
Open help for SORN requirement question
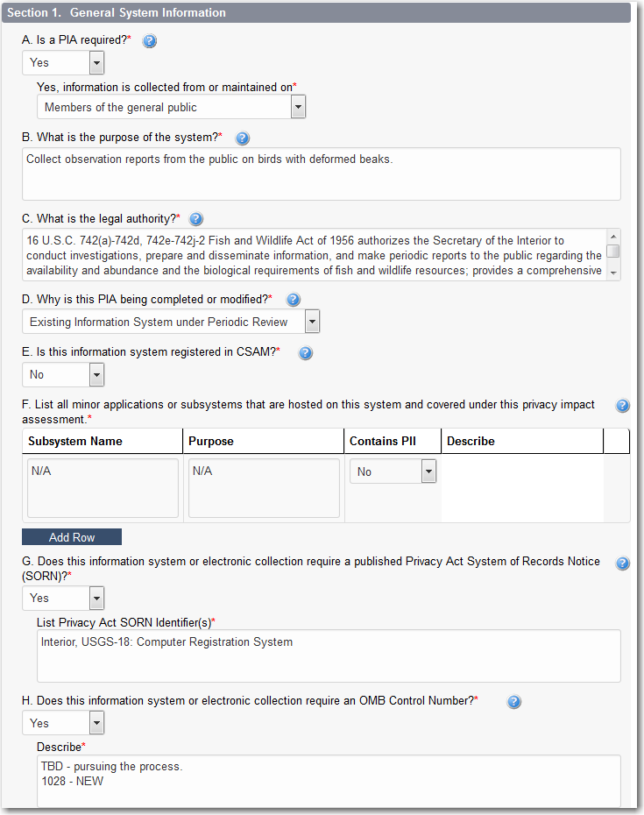point(623,563)
